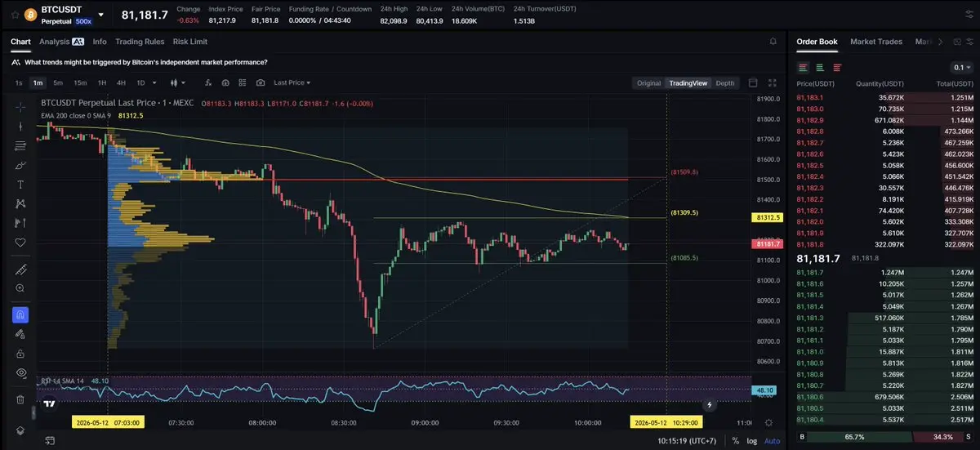Select the crosshair cursor tool

[x=20, y=107]
